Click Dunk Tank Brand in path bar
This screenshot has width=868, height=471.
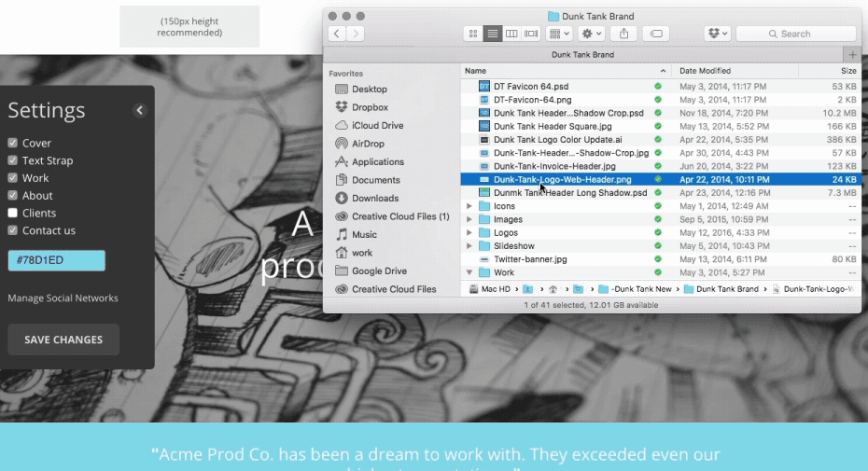pos(721,289)
